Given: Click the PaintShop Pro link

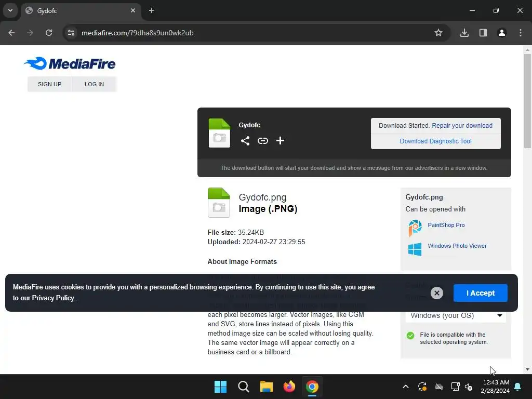Looking at the screenshot, I should tap(446, 225).
